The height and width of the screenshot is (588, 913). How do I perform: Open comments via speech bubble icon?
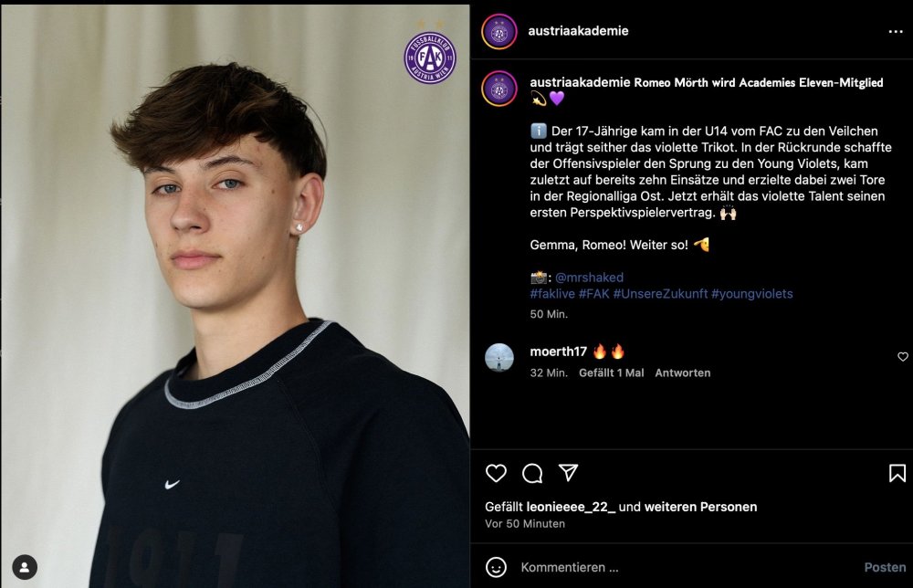[532, 473]
